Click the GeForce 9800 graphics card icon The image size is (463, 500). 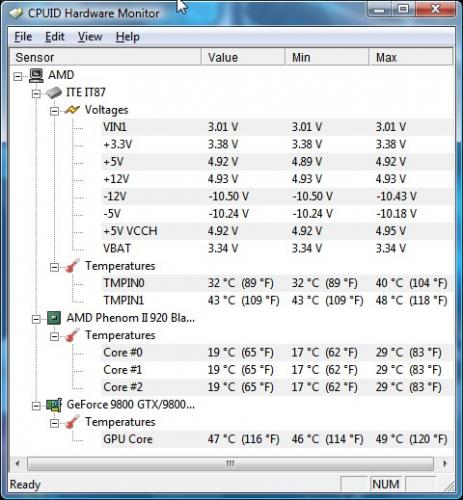(54, 405)
